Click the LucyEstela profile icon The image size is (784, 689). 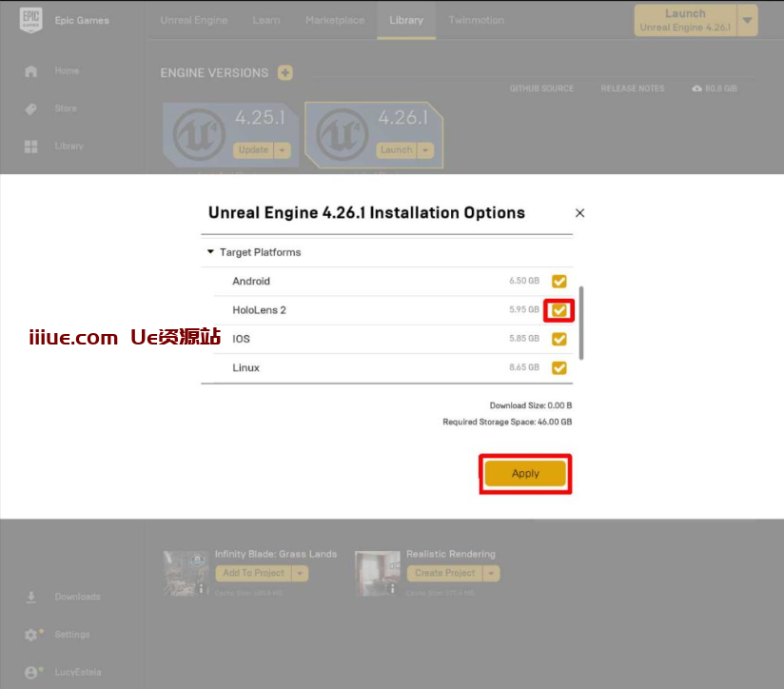[31, 672]
